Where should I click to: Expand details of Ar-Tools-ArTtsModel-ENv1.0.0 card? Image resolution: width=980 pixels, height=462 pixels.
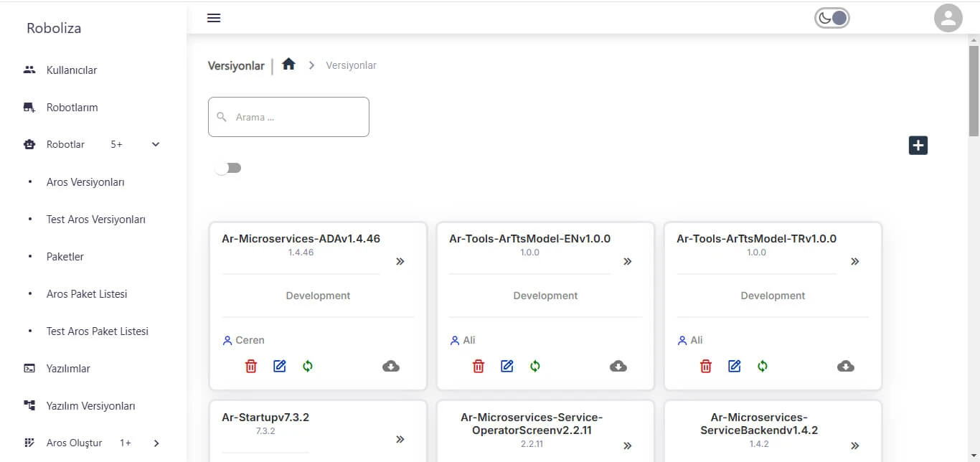pyautogui.click(x=628, y=262)
